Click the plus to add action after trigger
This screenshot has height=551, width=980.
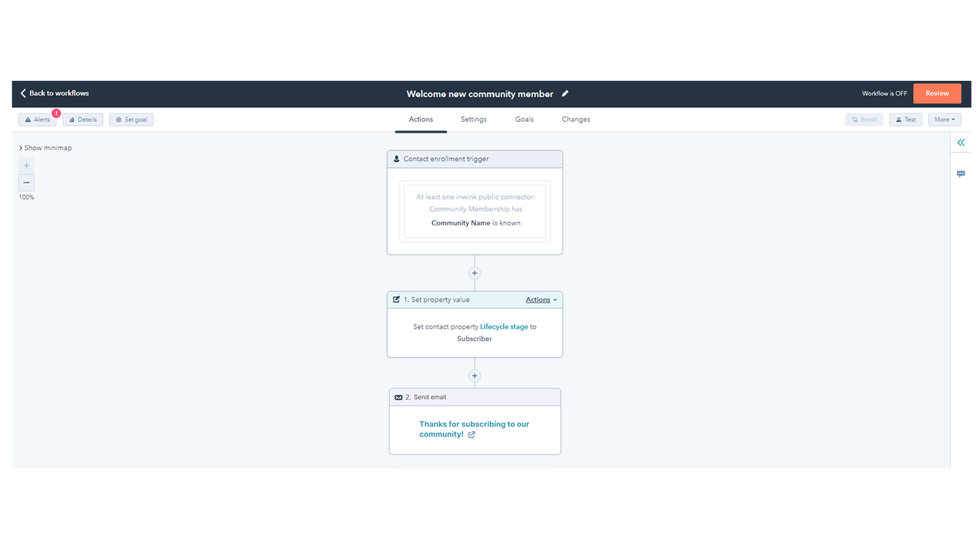click(475, 272)
